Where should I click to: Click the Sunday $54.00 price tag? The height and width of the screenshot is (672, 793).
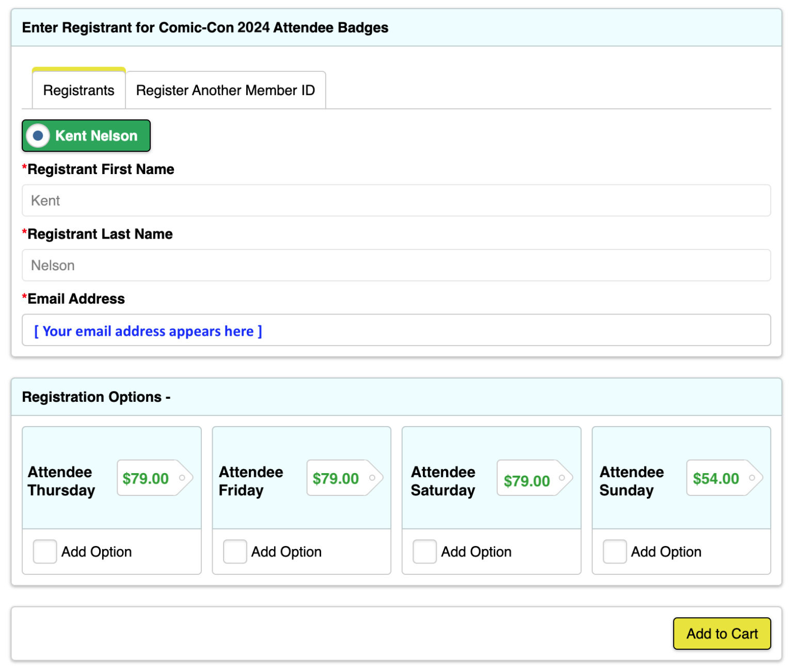tap(724, 478)
